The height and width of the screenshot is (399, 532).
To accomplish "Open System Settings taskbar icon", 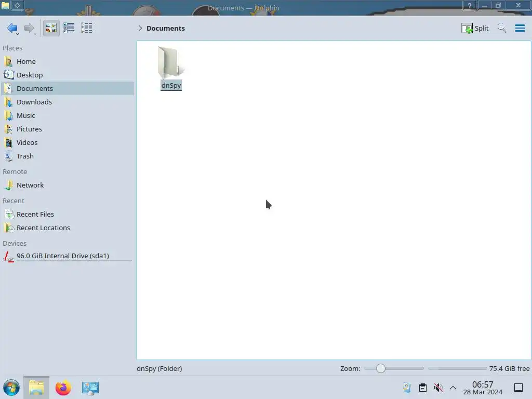I will (x=90, y=388).
